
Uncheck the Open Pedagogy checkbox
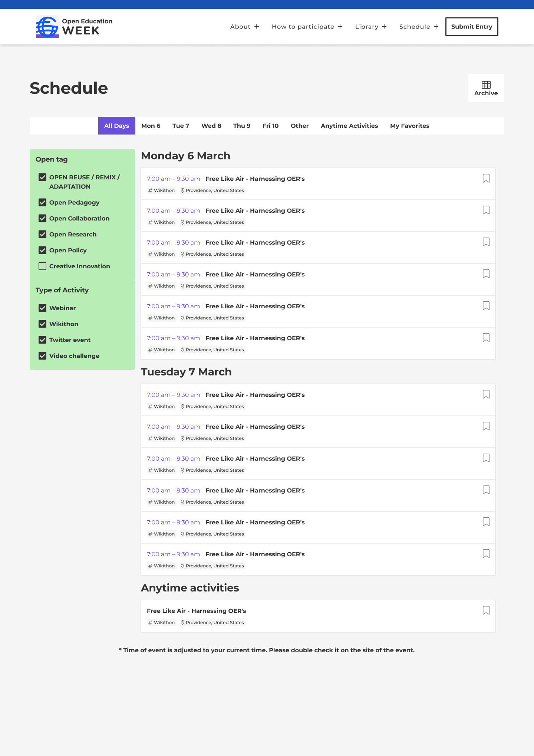pos(43,202)
